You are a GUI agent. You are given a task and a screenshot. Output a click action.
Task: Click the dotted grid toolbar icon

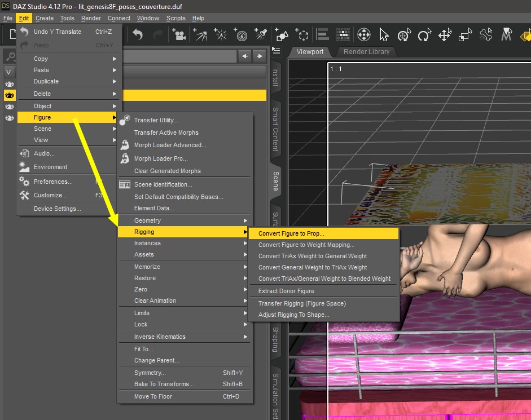(343, 34)
